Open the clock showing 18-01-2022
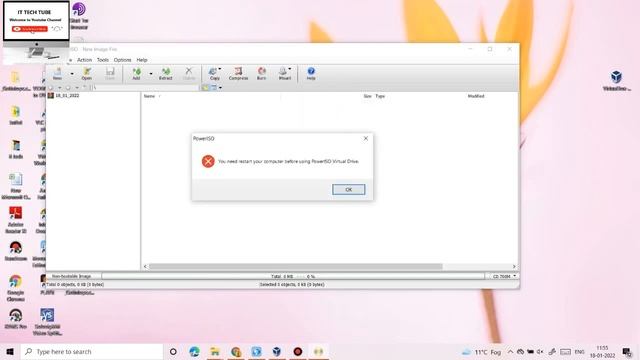 602,351
